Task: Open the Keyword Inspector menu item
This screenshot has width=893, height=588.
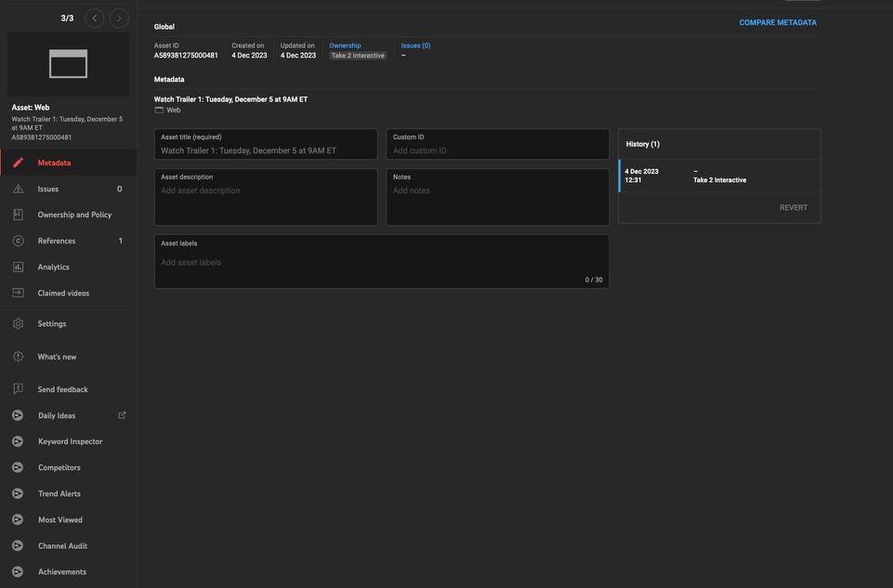Action: coord(70,441)
